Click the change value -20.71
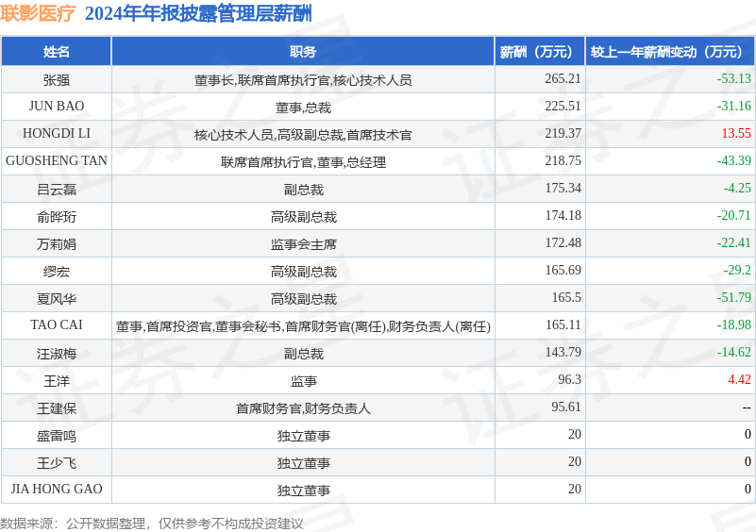 734,215
